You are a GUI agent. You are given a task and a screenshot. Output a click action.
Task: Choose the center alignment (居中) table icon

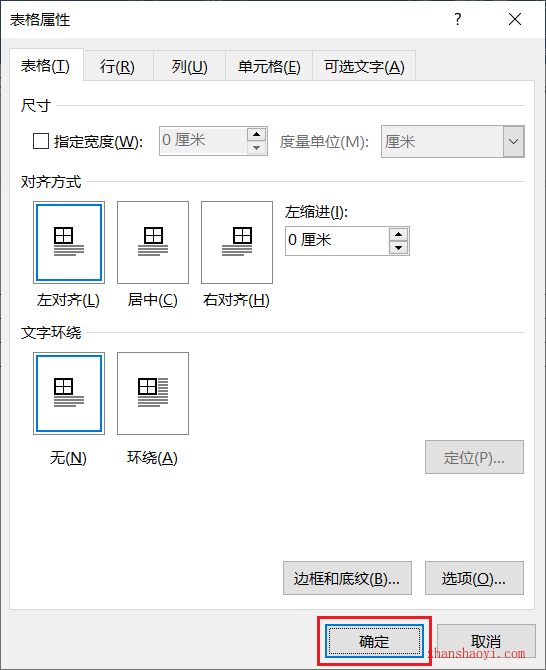pyautogui.click(x=153, y=242)
